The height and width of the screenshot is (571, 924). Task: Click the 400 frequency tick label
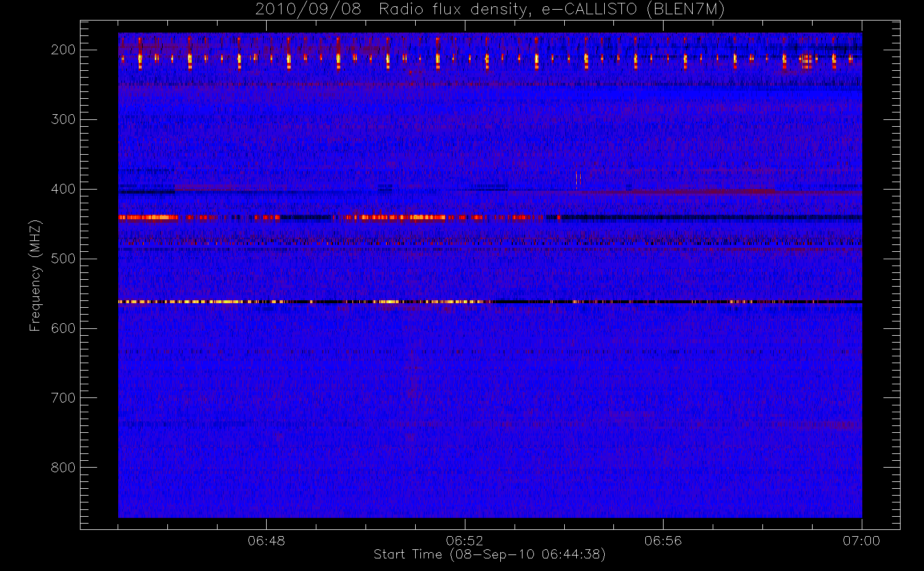point(63,189)
